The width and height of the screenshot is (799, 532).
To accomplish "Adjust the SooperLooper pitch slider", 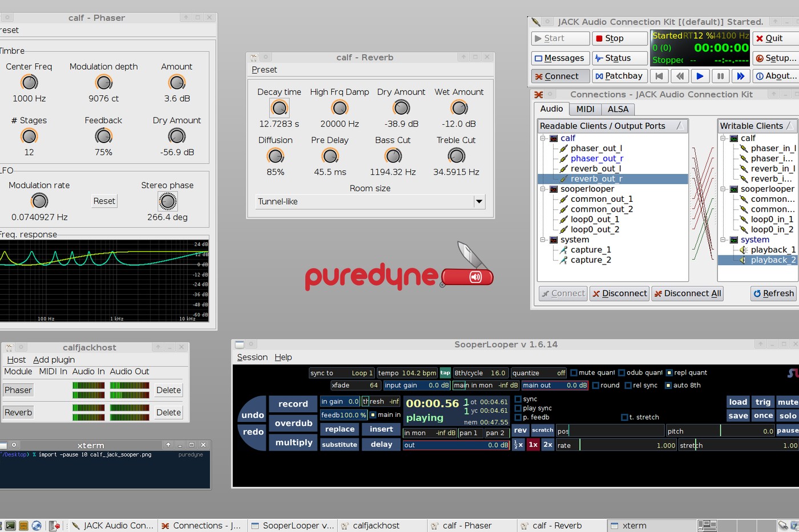I will pos(720,431).
